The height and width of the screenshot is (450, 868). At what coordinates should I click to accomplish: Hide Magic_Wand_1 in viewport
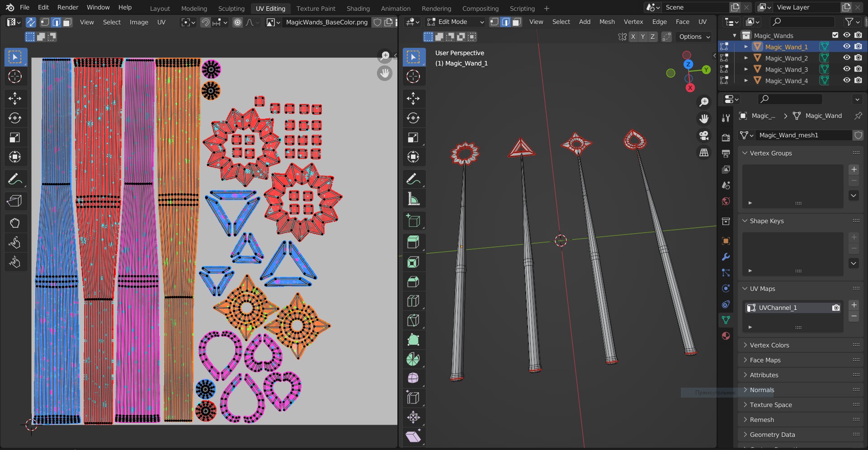coord(847,47)
